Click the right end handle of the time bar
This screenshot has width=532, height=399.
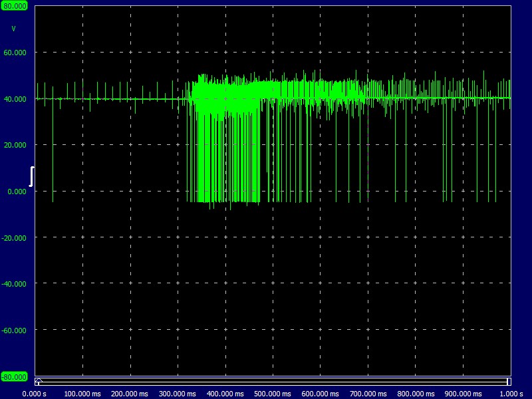tap(509, 382)
